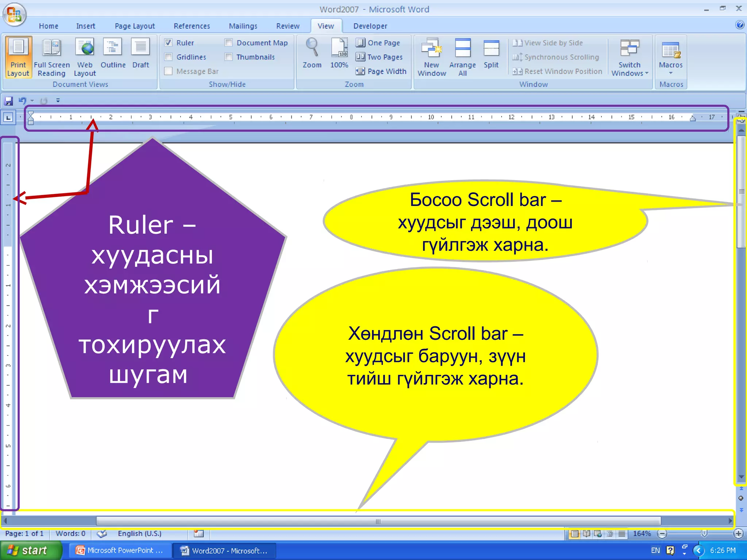Click the horizontal scrollbar left arrow
The height and width of the screenshot is (560, 747).
tap(5, 521)
